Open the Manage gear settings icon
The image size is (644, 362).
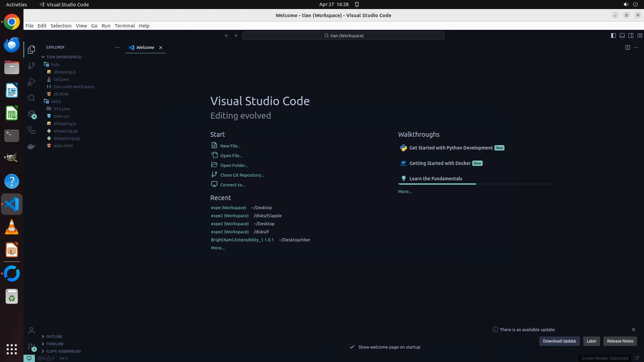(32, 347)
